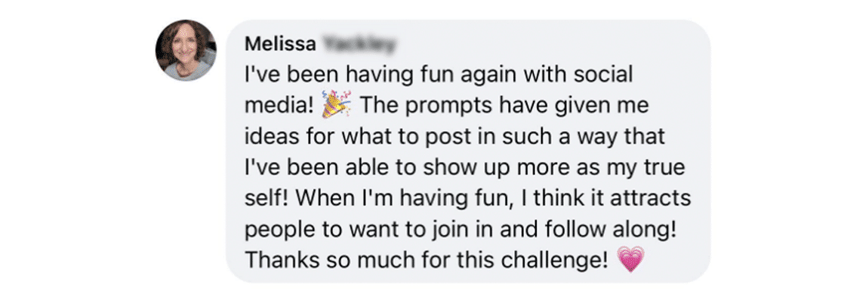Click "Thanks so much for this challenge!"
868x302 pixels.
pos(426,260)
